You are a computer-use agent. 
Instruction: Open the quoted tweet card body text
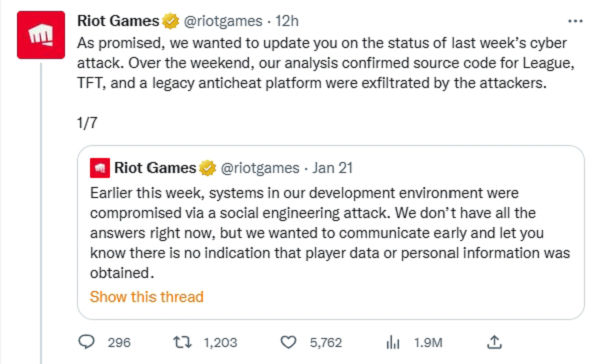point(330,233)
